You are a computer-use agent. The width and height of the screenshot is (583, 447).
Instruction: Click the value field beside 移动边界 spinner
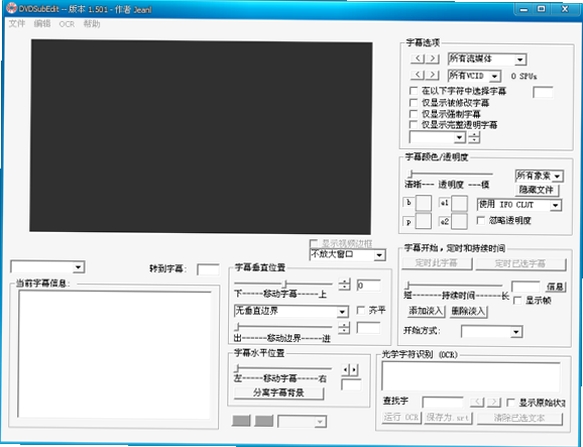(368, 328)
